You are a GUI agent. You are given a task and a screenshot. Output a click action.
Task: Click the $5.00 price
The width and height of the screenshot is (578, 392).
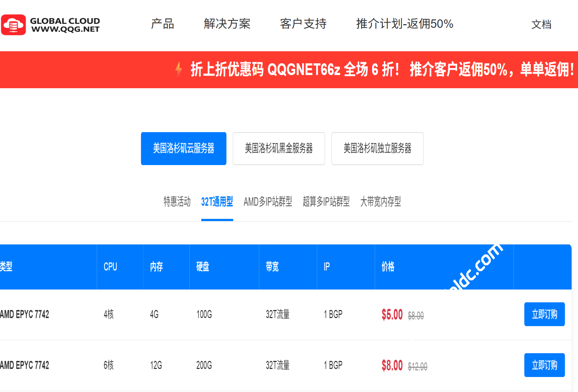392,315
